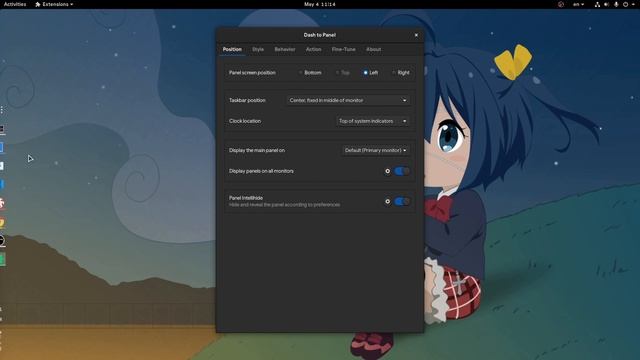Switch to the Style tab
The width and height of the screenshot is (640, 360).
(258, 49)
